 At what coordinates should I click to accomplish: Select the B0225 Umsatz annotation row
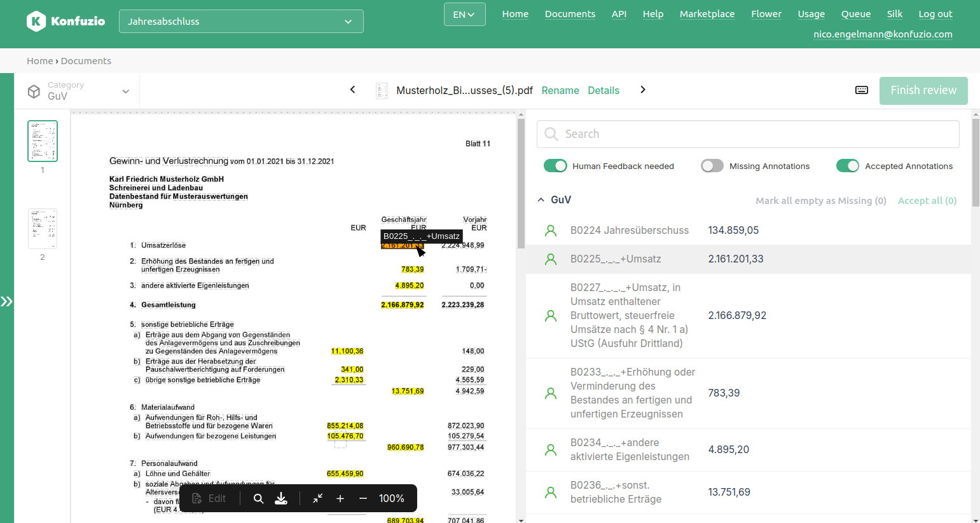point(749,259)
